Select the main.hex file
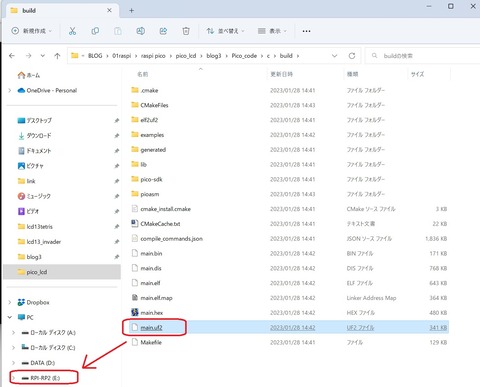 coord(147,313)
